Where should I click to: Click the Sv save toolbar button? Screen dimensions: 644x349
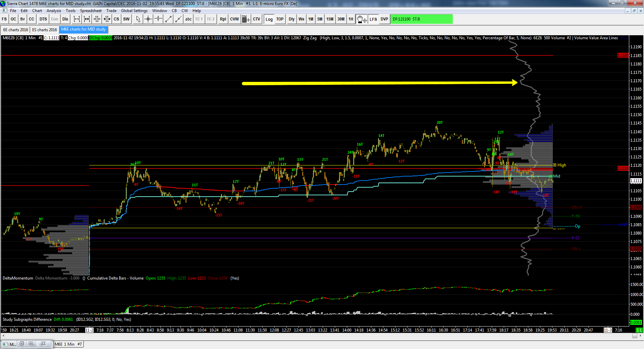(x=22, y=19)
